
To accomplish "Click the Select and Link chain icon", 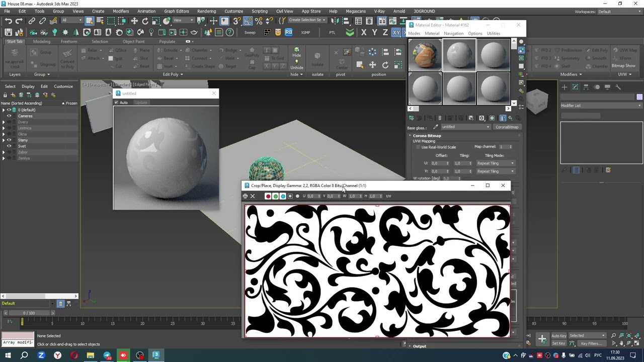I will tap(32, 21).
